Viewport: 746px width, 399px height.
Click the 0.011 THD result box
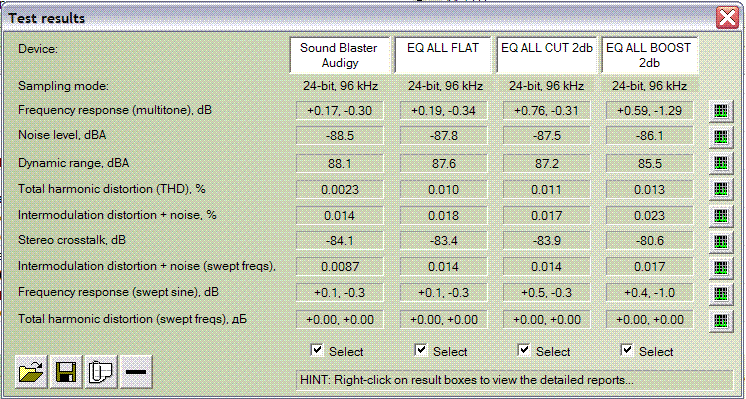pos(547,189)
